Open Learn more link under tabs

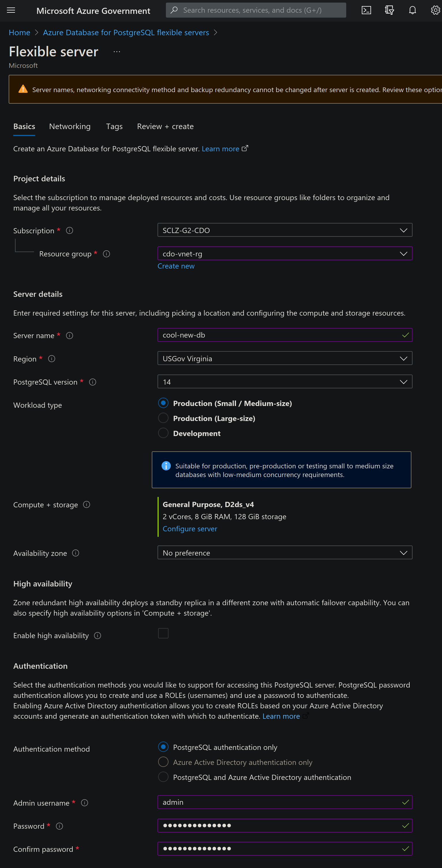pos(220,149)
